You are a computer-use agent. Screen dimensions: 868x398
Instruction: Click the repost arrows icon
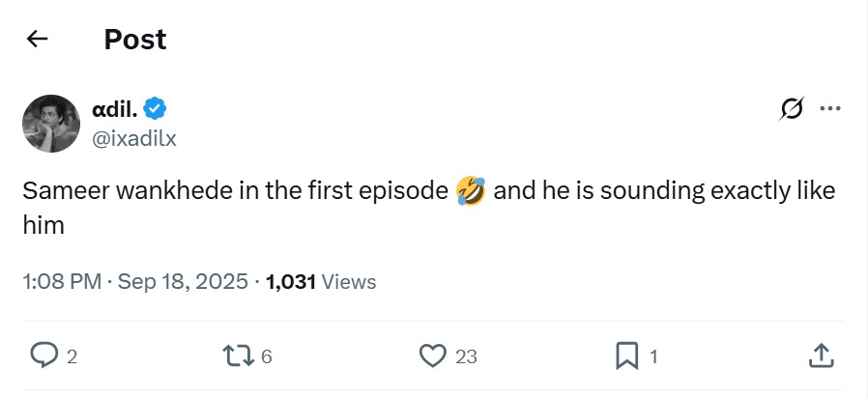238,356
